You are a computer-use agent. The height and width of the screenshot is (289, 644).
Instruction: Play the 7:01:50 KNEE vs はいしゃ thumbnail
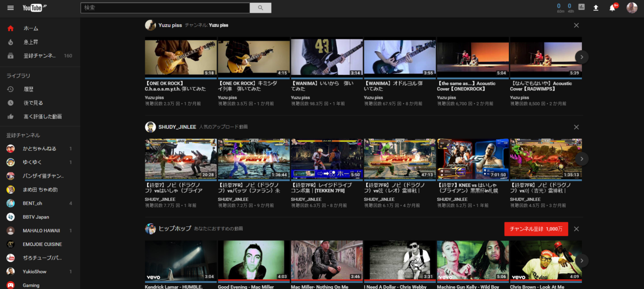tap(473, 159)
